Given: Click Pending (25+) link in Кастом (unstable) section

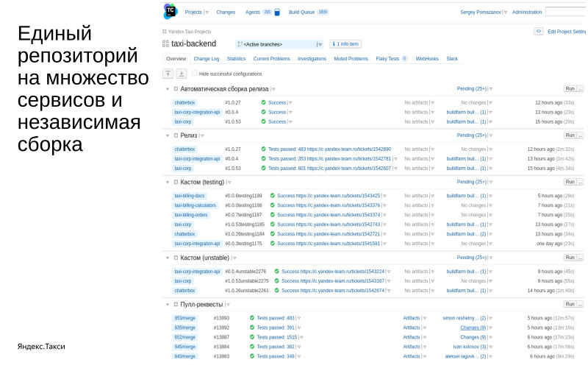Looking at the screenshot, I should click(x=472, y=258).
